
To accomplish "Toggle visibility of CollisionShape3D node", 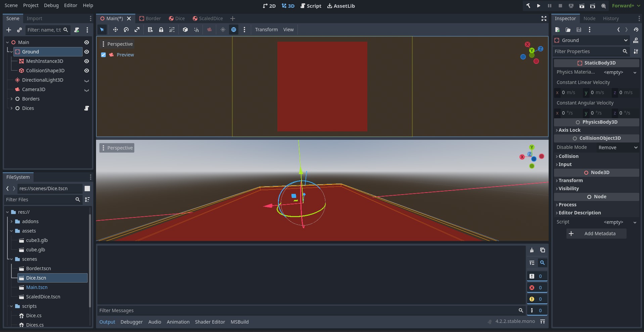I will pyautogui.click(x=87, y=71).
